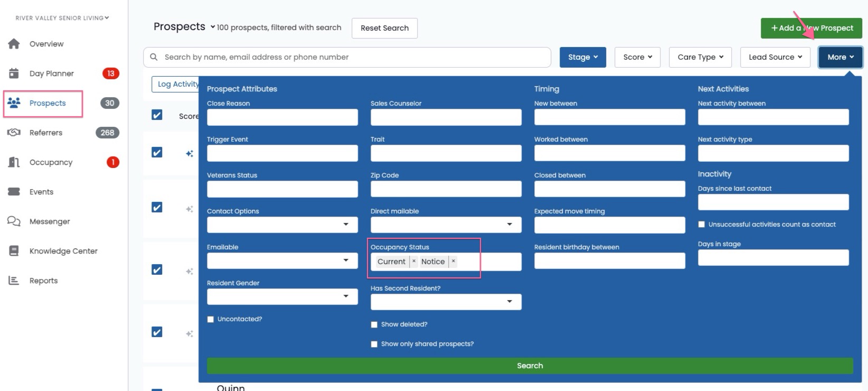868x391 pixels.
Task: Click the Reset Search button
Action: 384,28
